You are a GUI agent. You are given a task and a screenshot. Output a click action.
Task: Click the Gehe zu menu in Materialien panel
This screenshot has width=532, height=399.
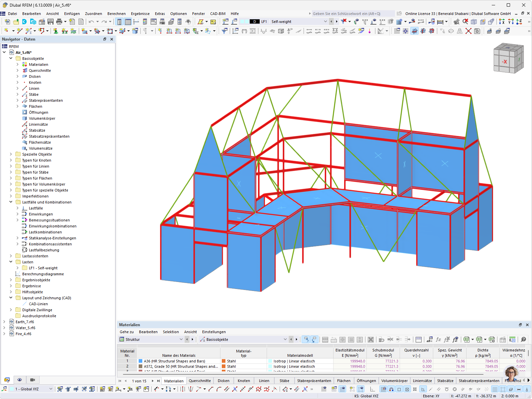tap(127, 332)
